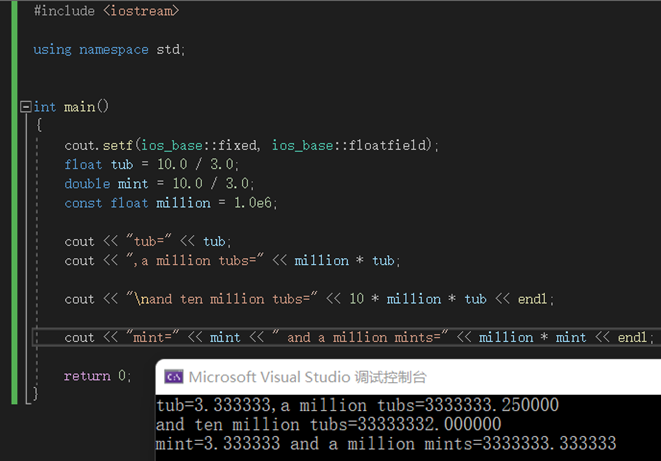
Task: Click the closing brace of main()
Action: pyautogui.click(x=35, y=394)
